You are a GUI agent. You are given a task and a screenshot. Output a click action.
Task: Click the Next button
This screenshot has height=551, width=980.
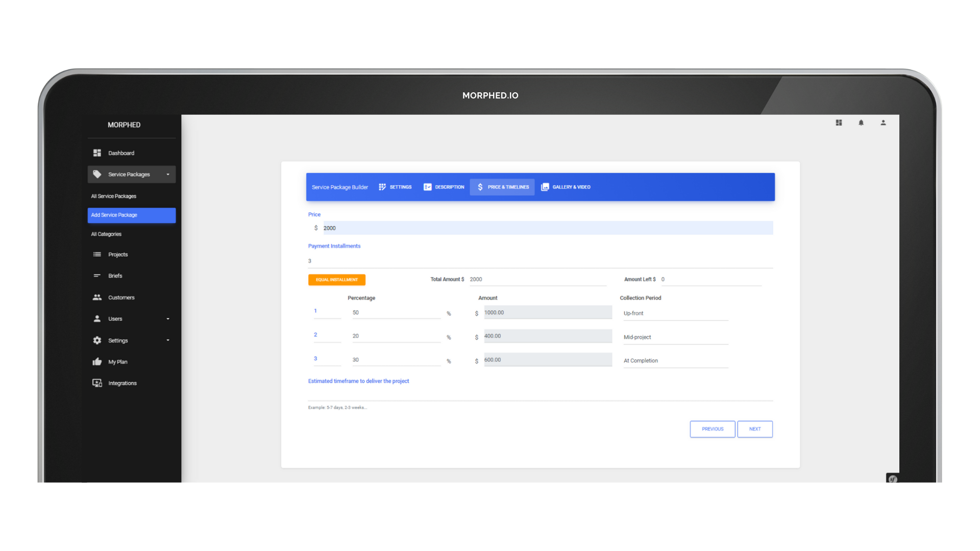(x=754, y=429)
